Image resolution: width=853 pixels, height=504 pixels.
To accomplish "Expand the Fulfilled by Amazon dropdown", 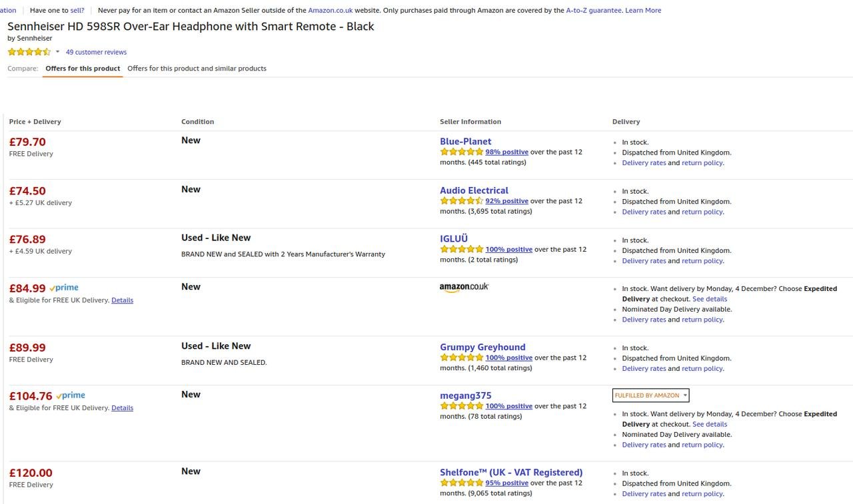I will coord(650,395).
